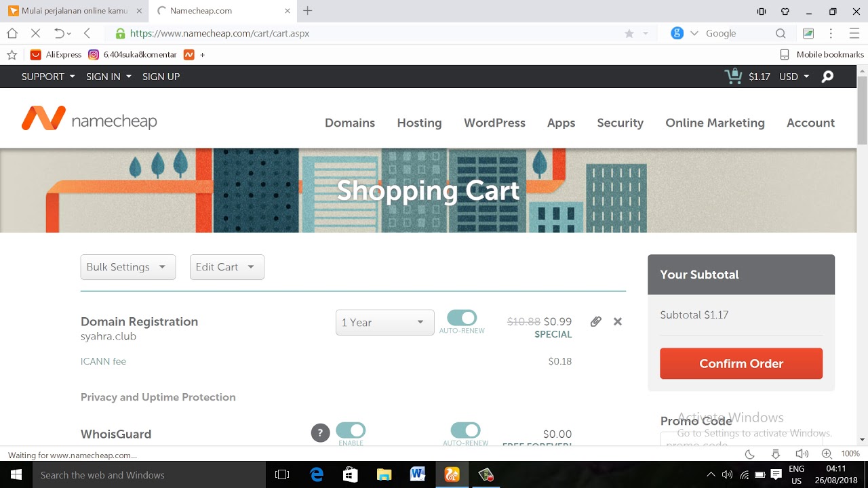Click the Confirm Order button
Screen dimensions: 868x488
coord(741,363)
